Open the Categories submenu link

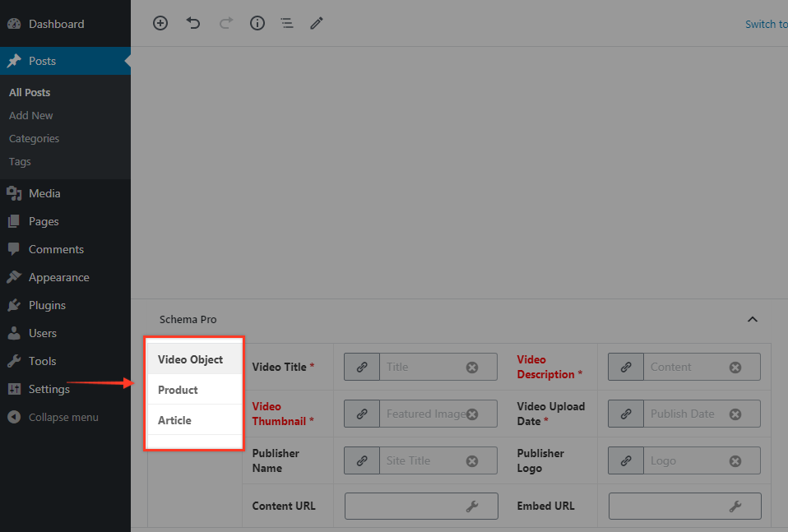click(x=35, y=139)
